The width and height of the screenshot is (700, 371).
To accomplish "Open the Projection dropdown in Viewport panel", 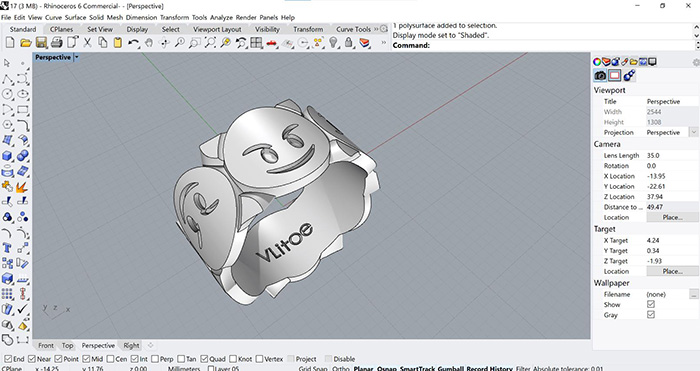I will pyautogui.click(x=693, y=133).
